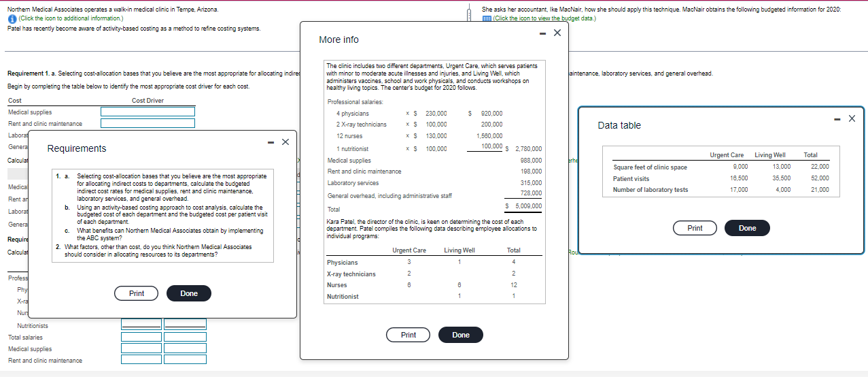The height and width of the screenshot is (377, 868).
Task: Click Print in the More info dialog
Action: tap(409, 335)
